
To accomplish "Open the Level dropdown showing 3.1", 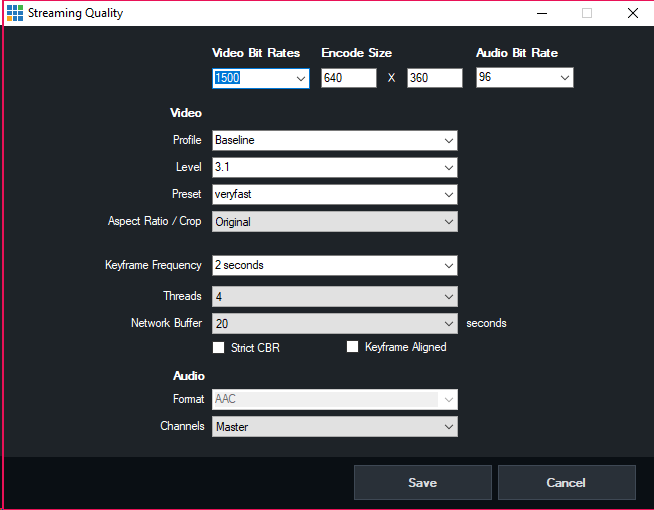I will pyautogui.click(x=335, y=168).
